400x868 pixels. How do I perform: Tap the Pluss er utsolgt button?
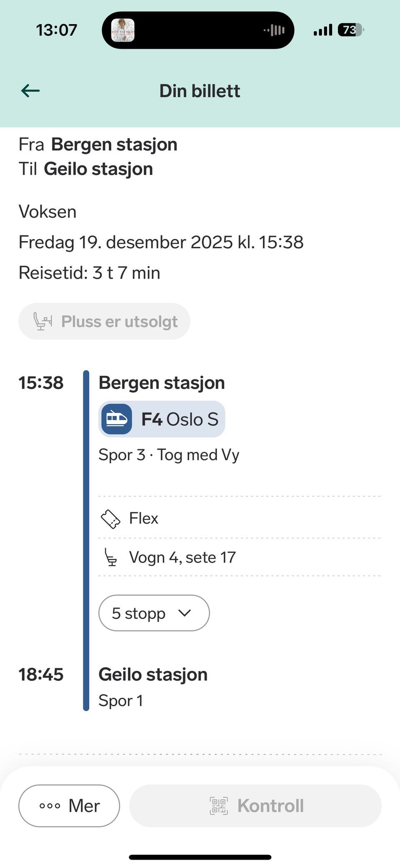point(104,321)
